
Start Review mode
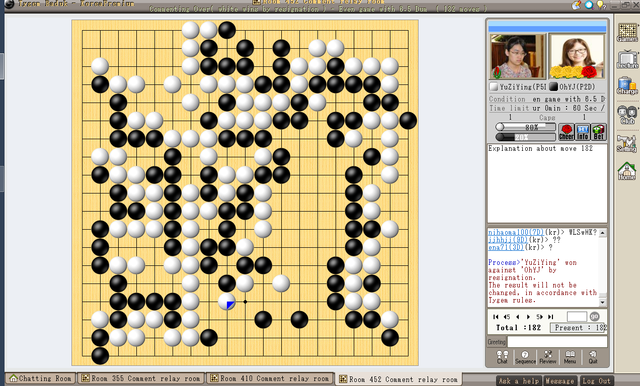(x=548, y=357)
